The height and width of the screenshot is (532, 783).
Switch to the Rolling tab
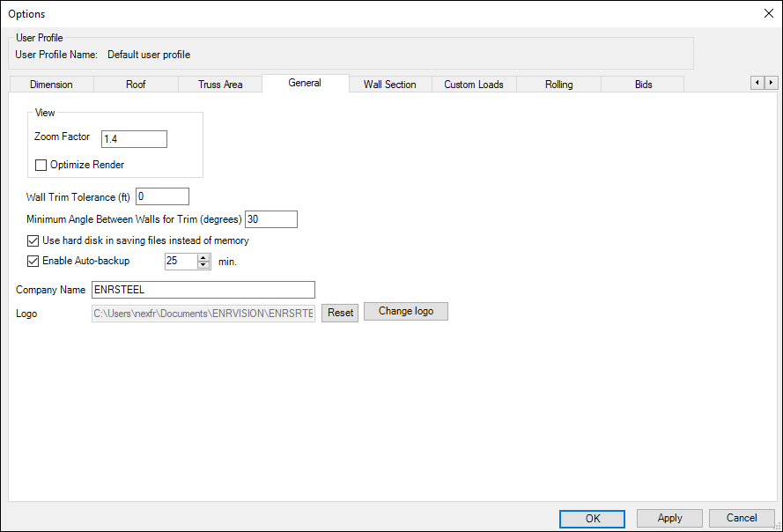[558, 85]
